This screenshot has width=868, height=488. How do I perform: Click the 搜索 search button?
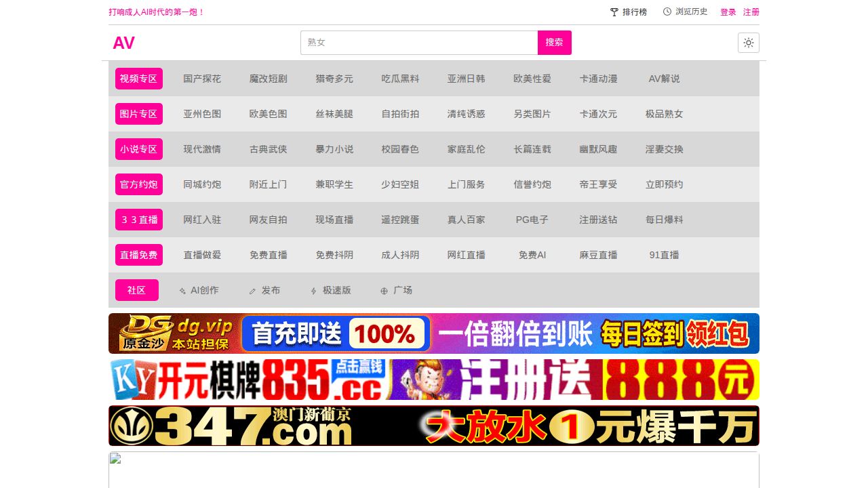555,43
